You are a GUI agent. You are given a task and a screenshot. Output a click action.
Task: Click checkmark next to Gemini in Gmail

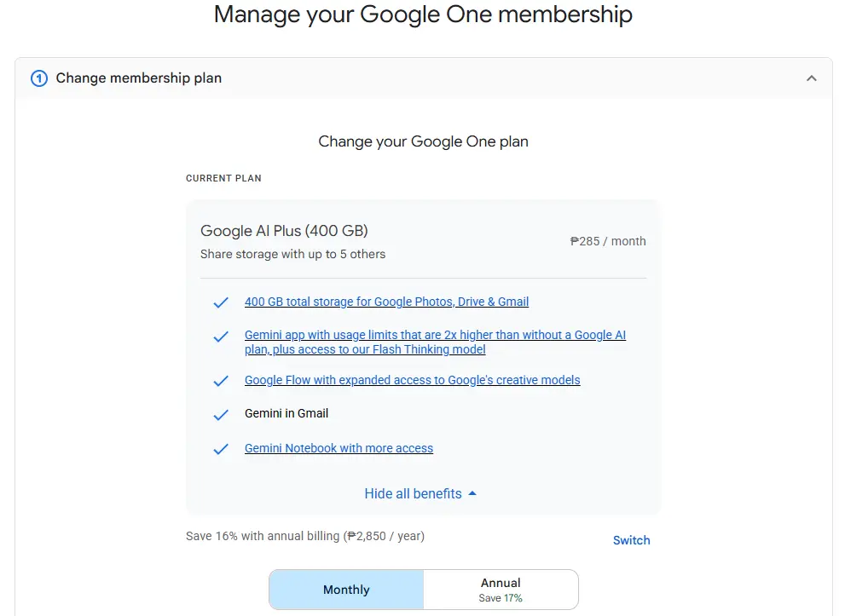(221, 415)
